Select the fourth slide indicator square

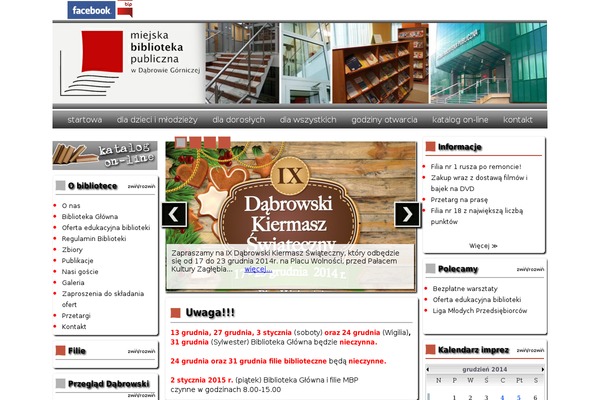pos(224,143)
